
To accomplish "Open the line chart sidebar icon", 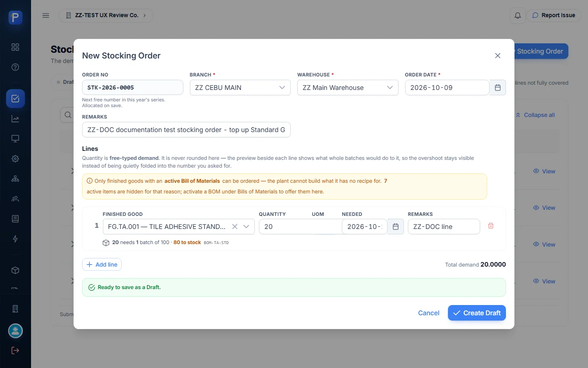I will (15, 119).
